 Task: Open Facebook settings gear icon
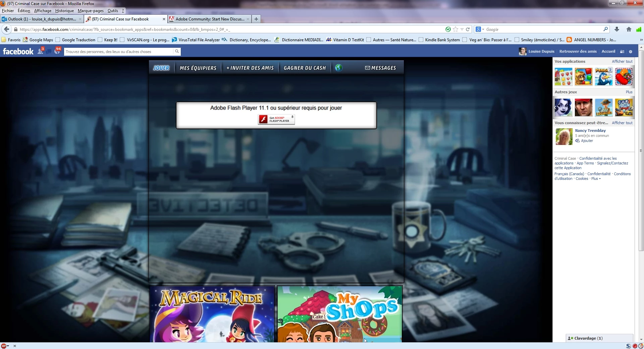point(630,51)
